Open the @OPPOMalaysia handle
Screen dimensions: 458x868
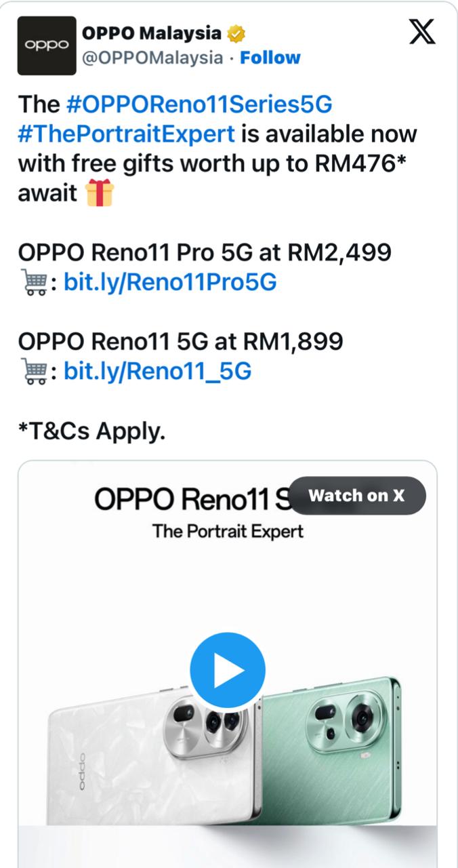point(152,58)
